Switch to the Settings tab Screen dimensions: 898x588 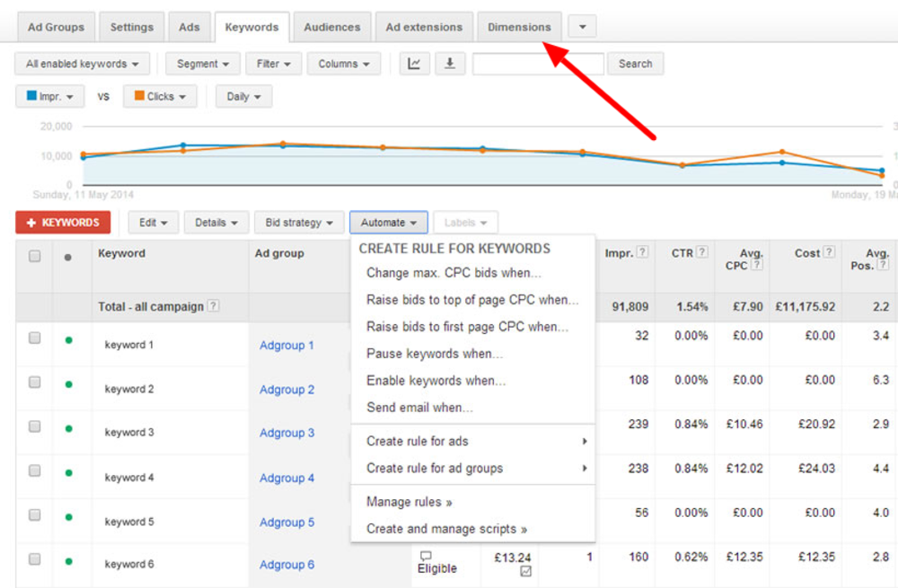tap(132, 27)
